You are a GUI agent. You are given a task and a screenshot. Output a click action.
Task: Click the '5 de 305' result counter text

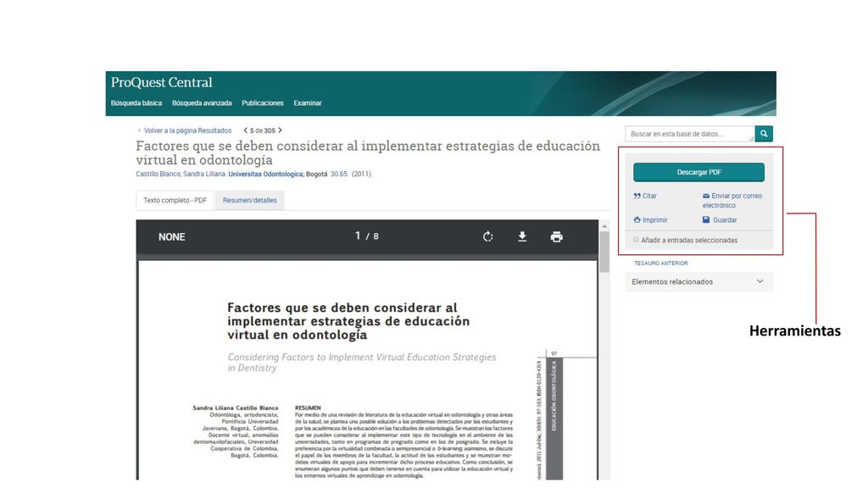coord(263,130)
